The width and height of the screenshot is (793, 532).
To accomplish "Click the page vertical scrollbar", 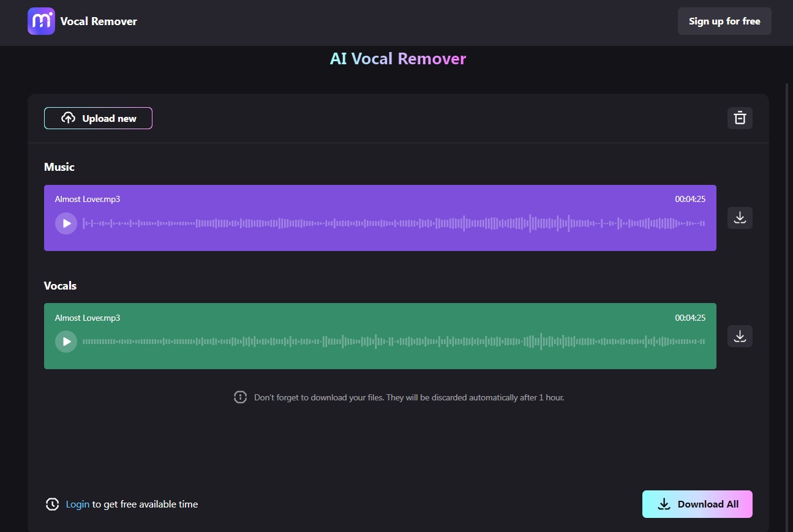I will click(x=787, y=306).
